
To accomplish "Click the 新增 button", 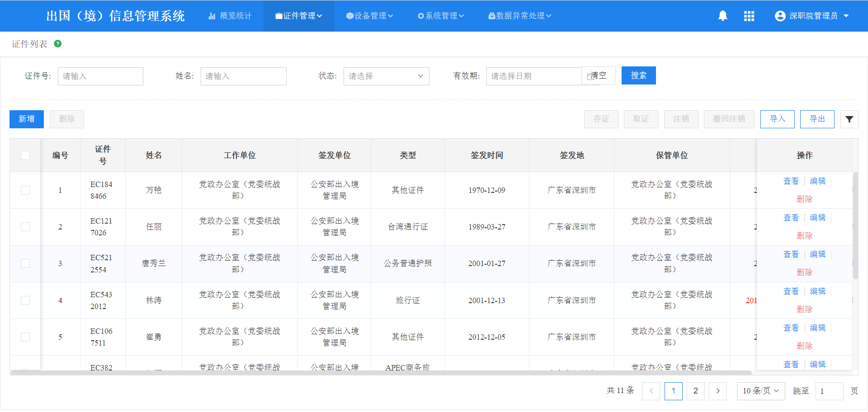I will tap(27, 119).
